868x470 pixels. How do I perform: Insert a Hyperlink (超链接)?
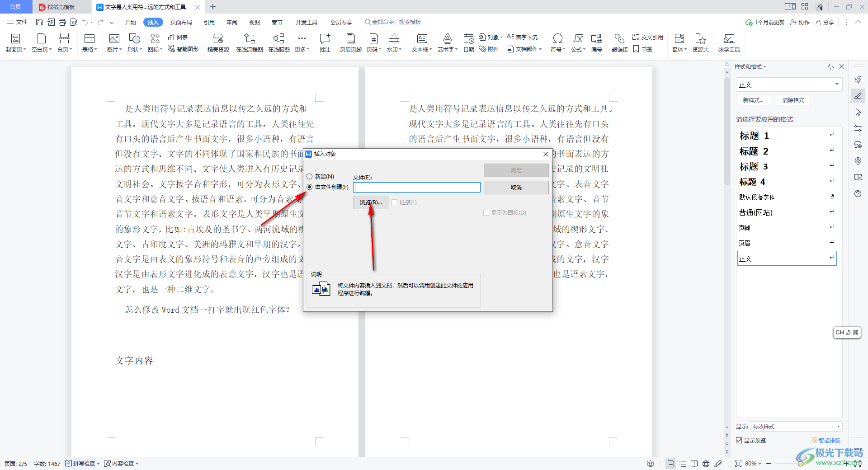(x=620, y=43)
